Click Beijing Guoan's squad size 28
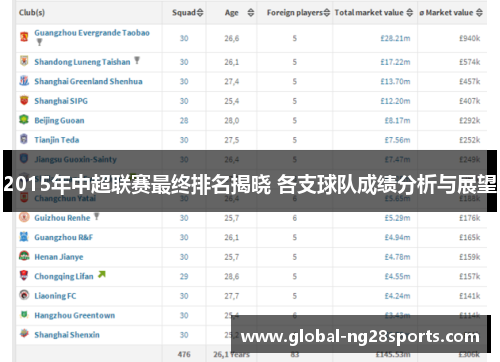Image resolution: width=500 pixels, height=362 pixels. pos(184,120)
